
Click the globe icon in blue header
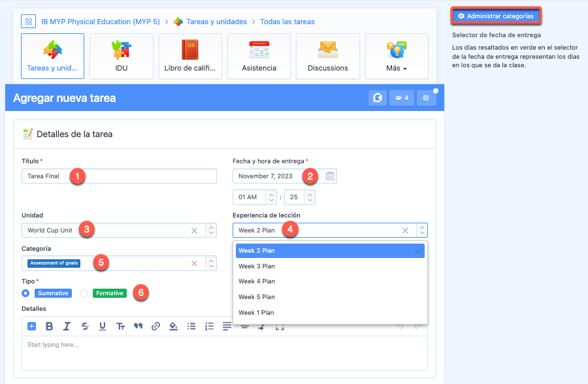426,98
